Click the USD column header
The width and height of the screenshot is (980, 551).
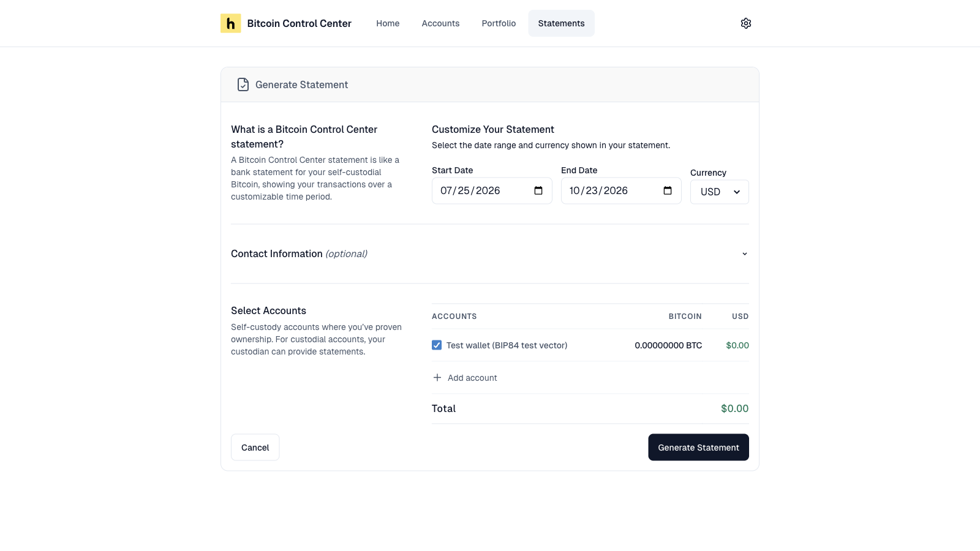point(740,317)
